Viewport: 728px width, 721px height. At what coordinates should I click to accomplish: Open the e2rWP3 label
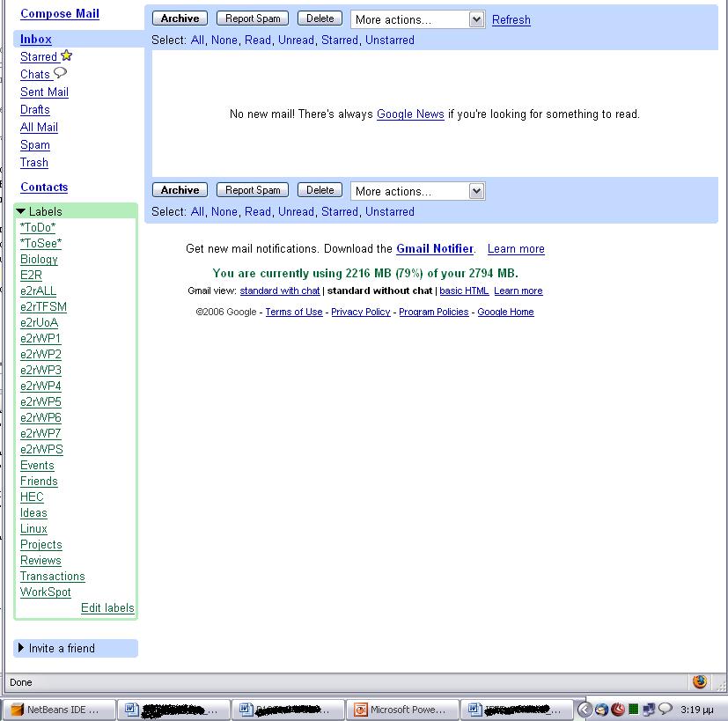click(40, 370)
